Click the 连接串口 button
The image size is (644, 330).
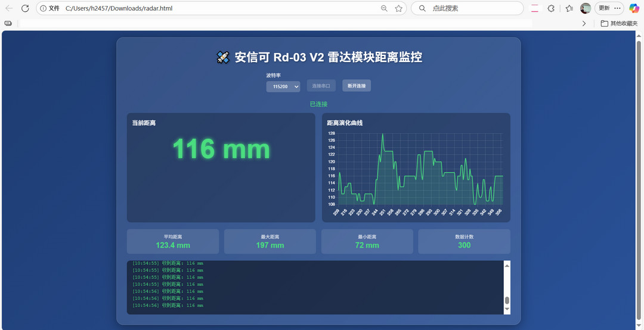pos(321,86)
